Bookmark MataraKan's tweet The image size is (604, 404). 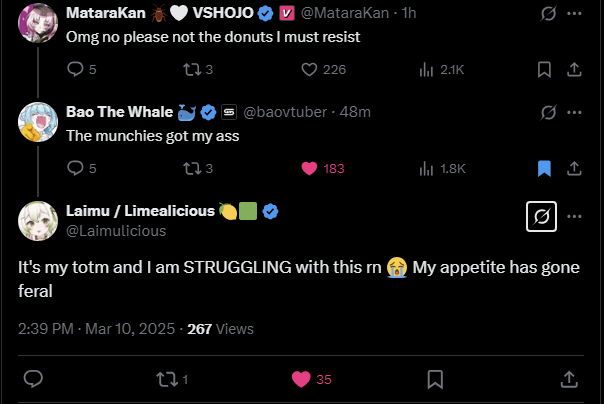click(545, 69)
